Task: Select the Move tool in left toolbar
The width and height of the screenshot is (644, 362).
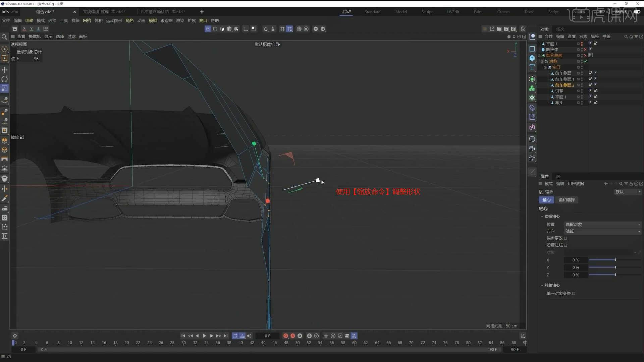Action: tap(5, 70)
